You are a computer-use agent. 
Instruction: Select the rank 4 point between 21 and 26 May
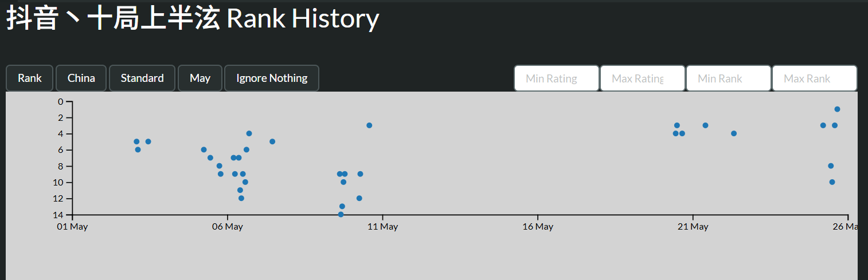point(734,133)
